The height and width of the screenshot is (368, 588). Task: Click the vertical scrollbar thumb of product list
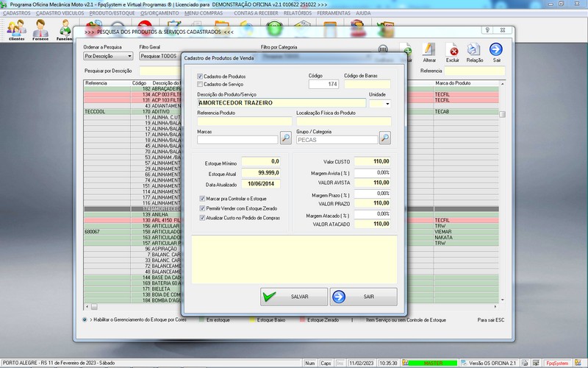[502, 114]
